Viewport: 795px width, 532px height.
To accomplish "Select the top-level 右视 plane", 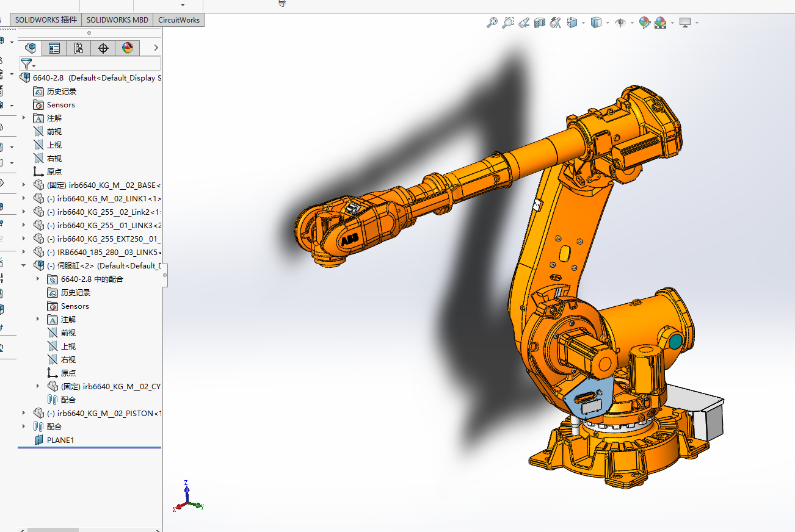I will click(x=48, y=158).
